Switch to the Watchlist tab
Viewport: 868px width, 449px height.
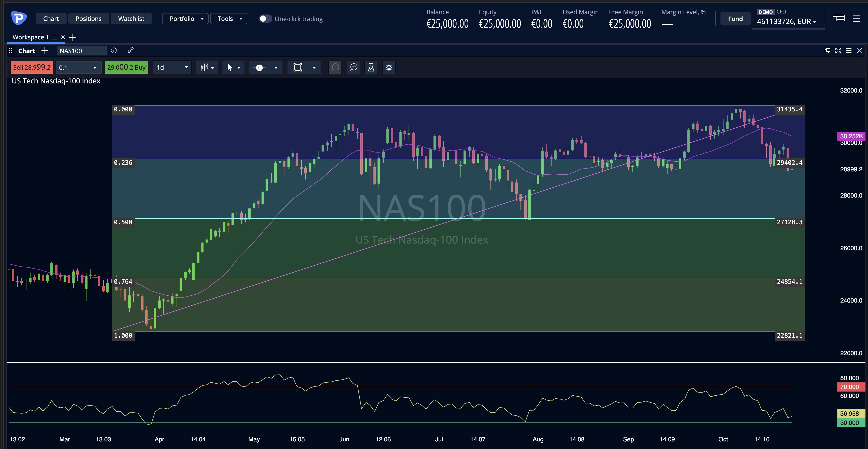(131, 19)
